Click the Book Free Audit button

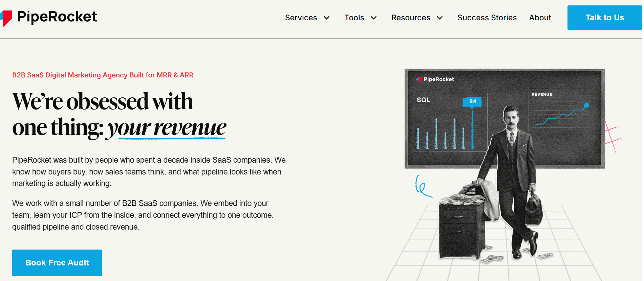point(57,263)
